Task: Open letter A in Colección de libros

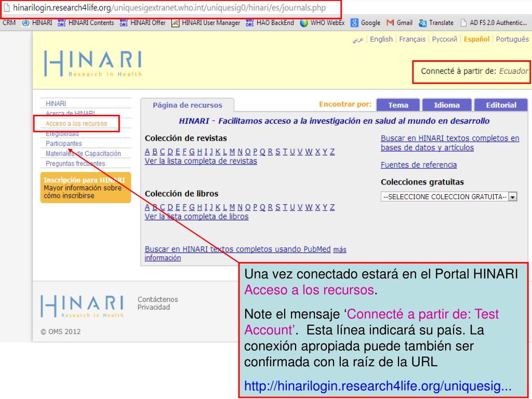Action: click(147, 207)
